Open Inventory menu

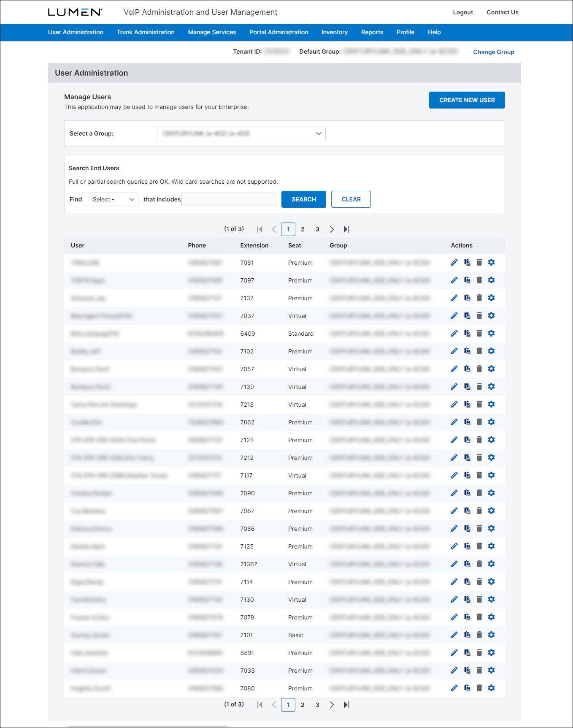click(x=335, y=32)
